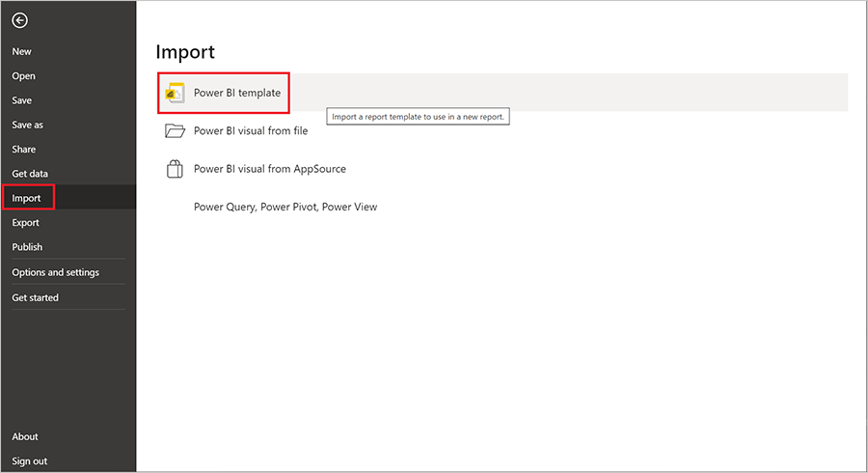Click the back arrow icon

pos(20,20)
